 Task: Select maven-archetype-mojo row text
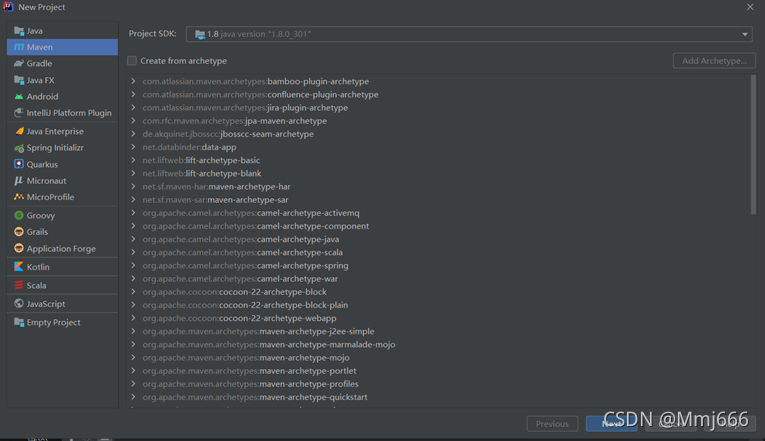tap(246, 358)
